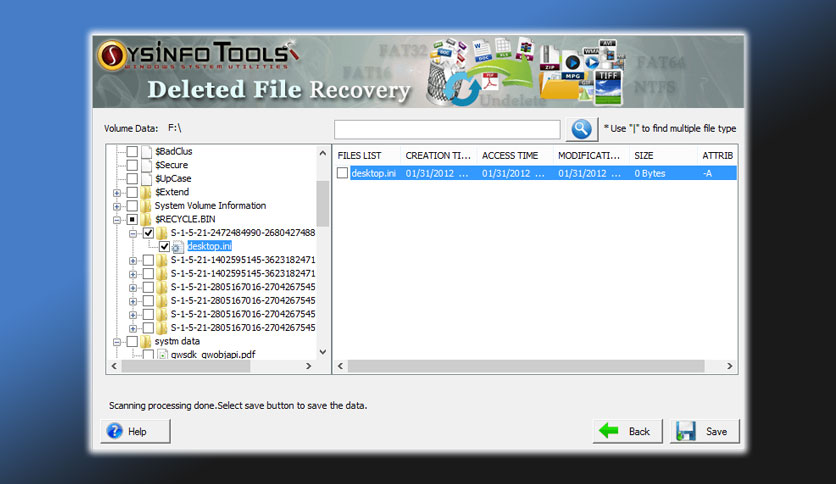Sort by MODIFICATI... column header
836x484 pixels.
pyautogui.click(x=591, y=156)
